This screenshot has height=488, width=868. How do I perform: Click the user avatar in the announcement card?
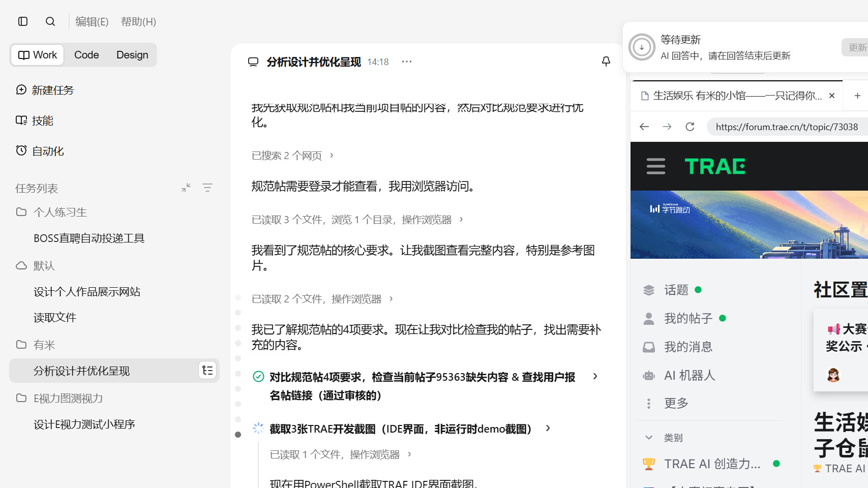(x=833, y=375)
